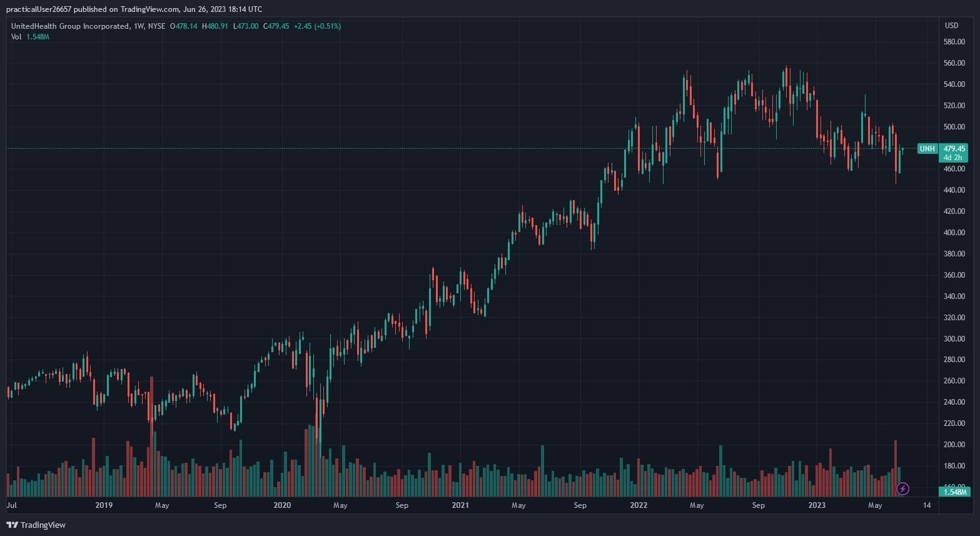Click the 1.548M volume badge on axis
This screenshot has width=980, height=536.
954,492
